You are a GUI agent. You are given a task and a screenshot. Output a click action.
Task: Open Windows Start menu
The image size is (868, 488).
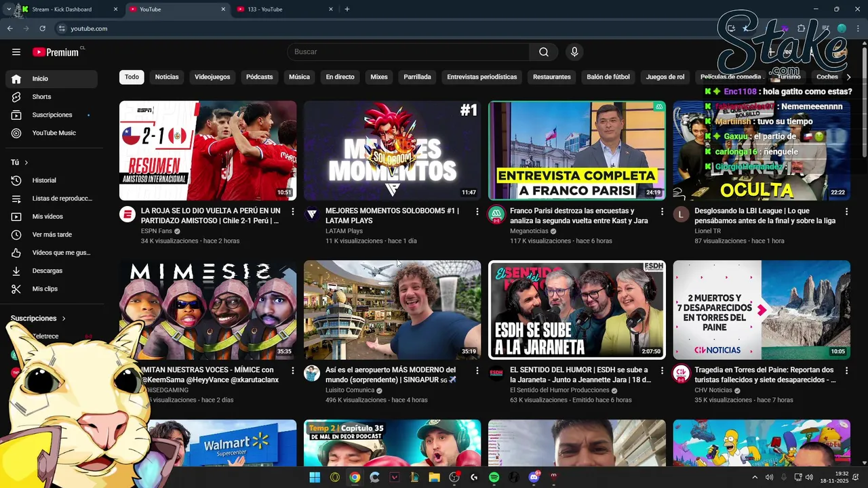[315, 477]
